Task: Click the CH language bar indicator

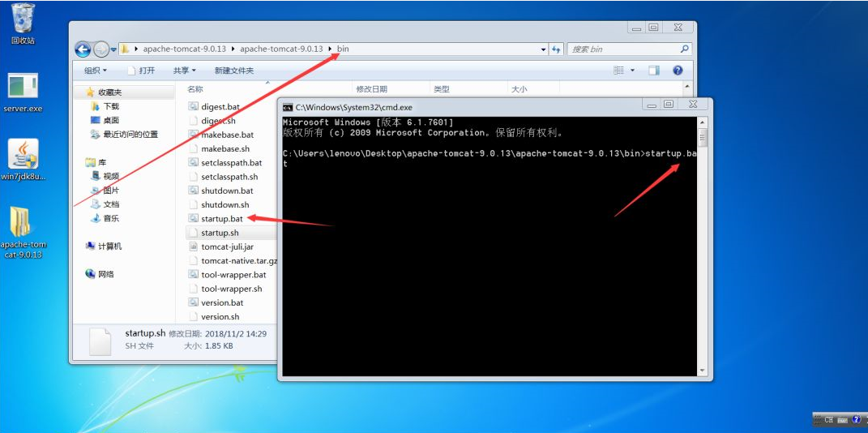Action: pyautogui.click(x=828, y=420)
